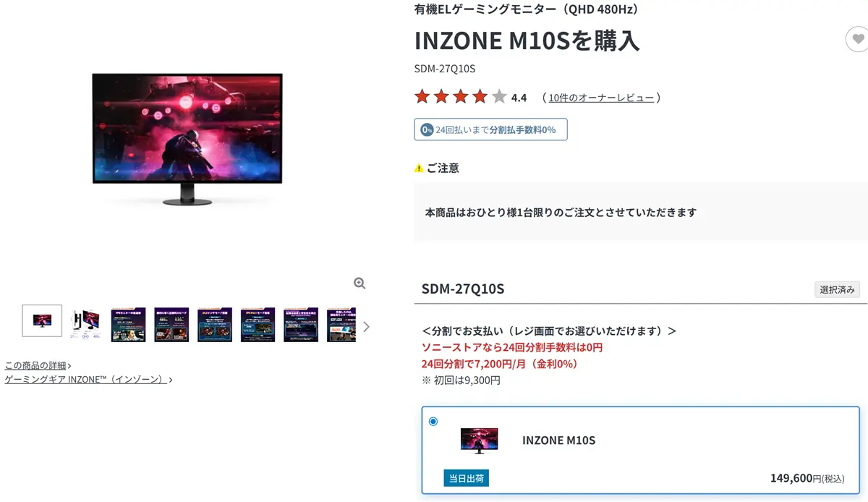The height and width of the screenshot is (502, 868).
Task: Select the INZONE M10S radio button
Action: (433, 421)
